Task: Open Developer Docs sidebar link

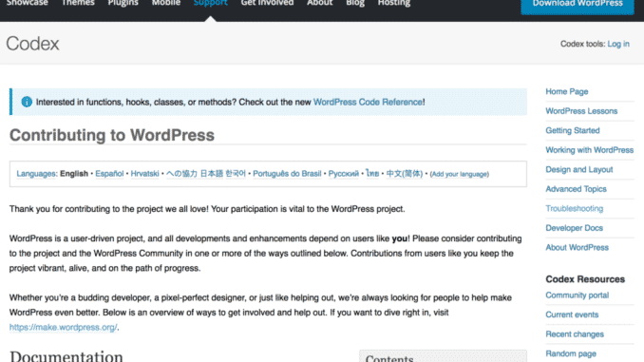Action: click(x=574, y=228)
